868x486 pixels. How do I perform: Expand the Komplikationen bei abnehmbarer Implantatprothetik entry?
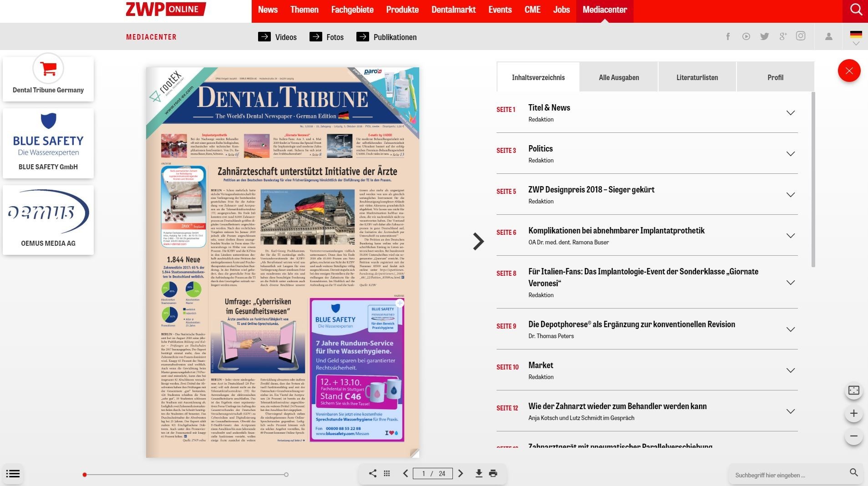click(x=791, y=236)
